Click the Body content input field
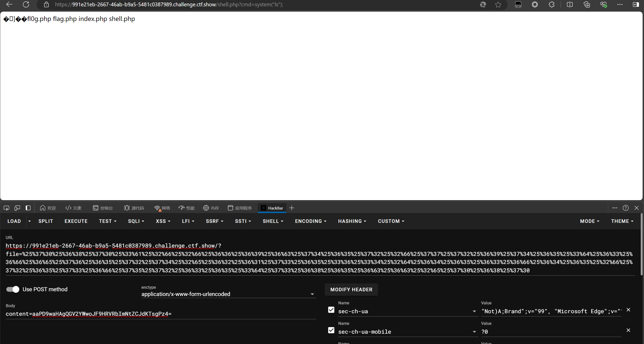The width and height of the screenshot is (644, 344). pyautogui.click(x=161, y=314)
